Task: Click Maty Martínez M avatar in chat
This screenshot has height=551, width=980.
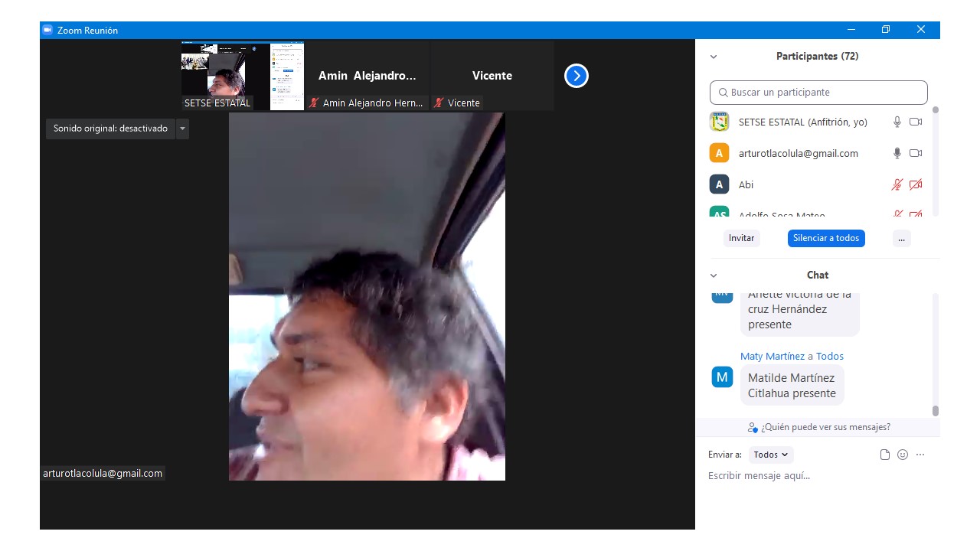Action: click(x=722, y=377)
